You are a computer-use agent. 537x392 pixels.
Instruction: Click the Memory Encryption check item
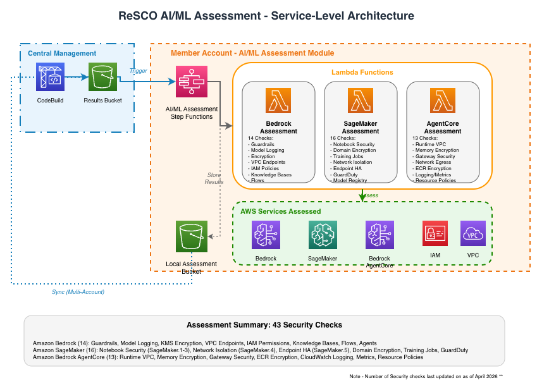coord(437,150)
